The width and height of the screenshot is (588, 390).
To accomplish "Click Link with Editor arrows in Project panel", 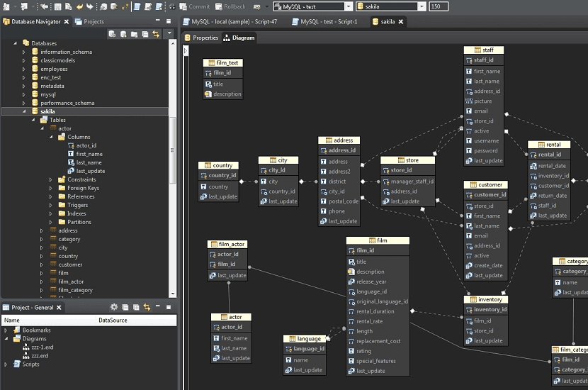I will (x=147, y=307).
